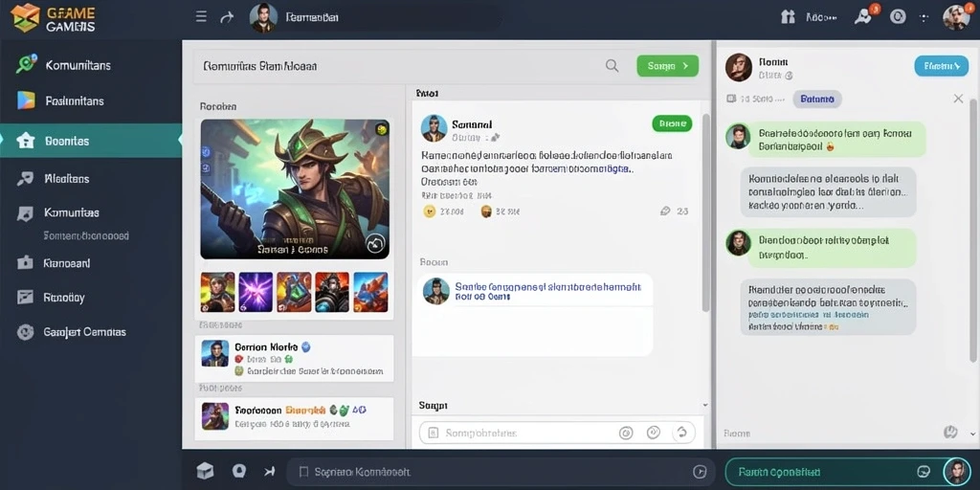Open the chat bubble icon in bottom bar
Image resolution: width=980 pixels, height=490 pixels.
(238, 471)
